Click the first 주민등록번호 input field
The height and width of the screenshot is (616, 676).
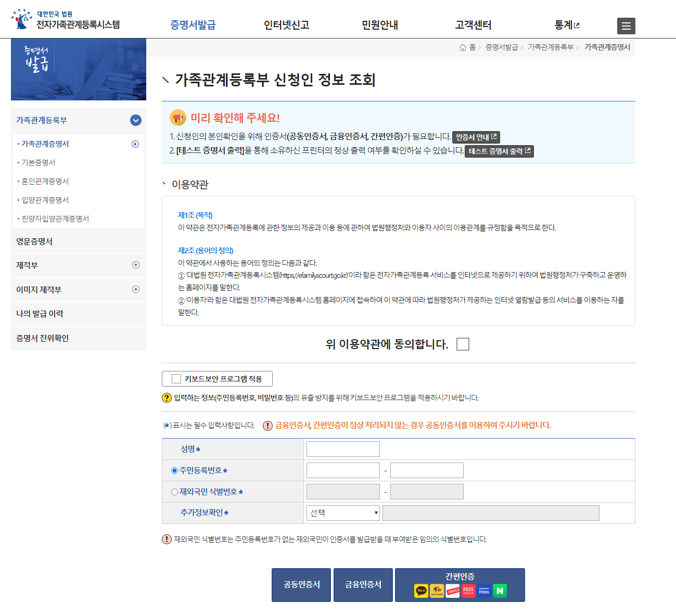point(343,470)
